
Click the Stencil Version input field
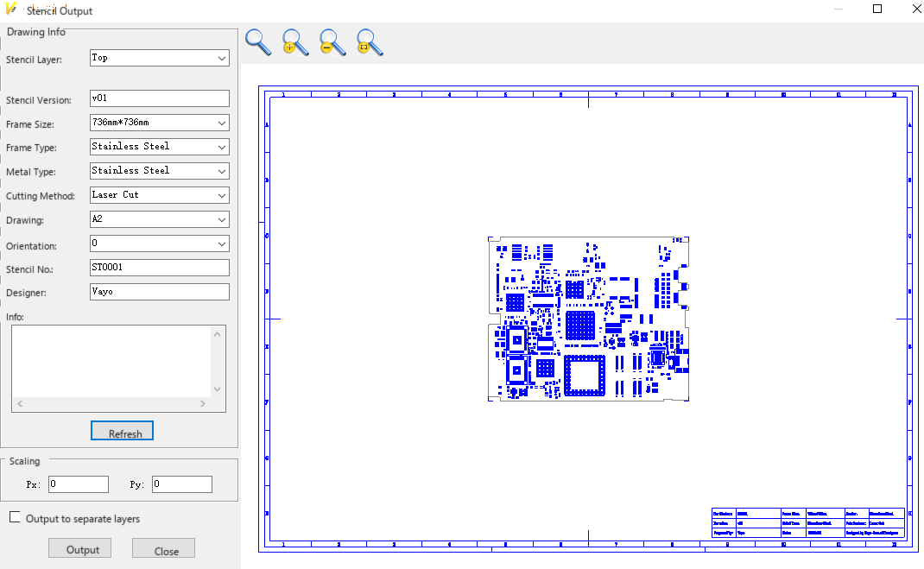pyautogui.click(x=159, y=98)
